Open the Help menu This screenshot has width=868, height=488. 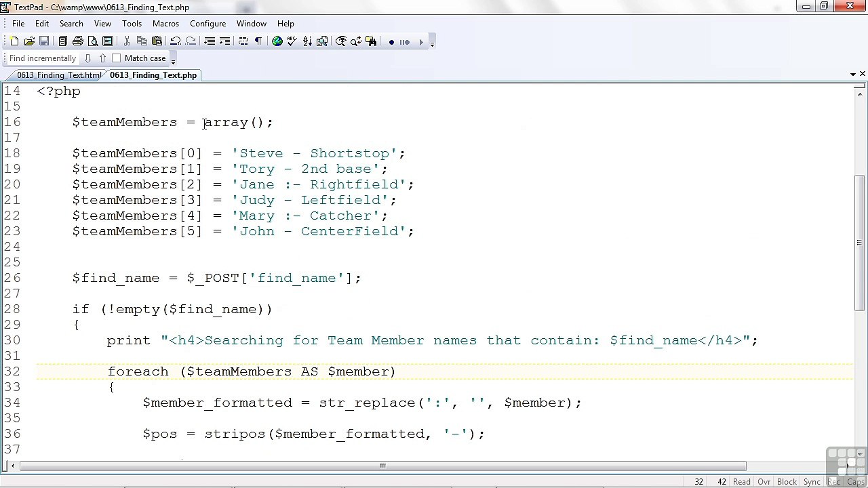point(285,23)
